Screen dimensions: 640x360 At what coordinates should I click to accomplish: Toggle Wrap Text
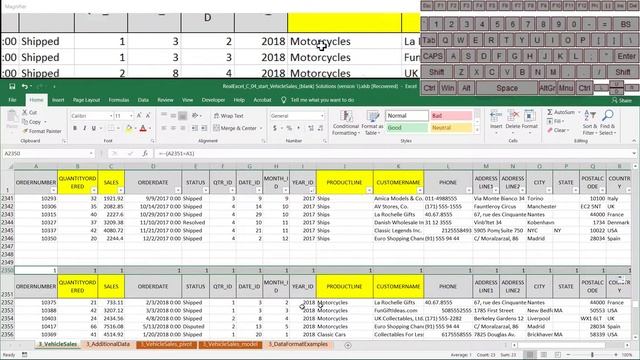coord(229,116)
